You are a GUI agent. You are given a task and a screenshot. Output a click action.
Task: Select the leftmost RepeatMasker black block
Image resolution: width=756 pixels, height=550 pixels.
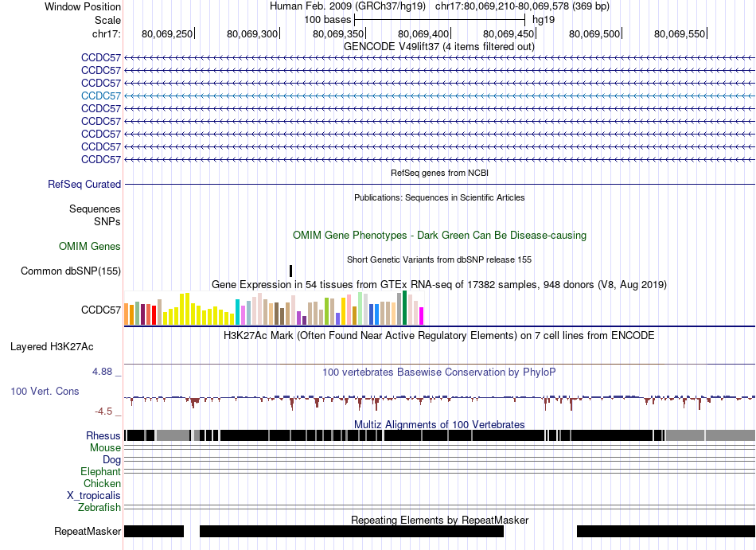(154, 531)
